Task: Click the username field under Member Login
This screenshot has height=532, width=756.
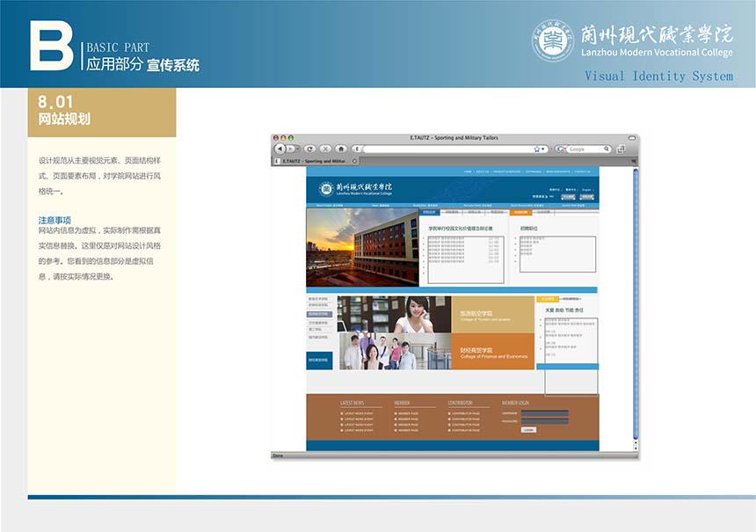Action: (545, 412)
